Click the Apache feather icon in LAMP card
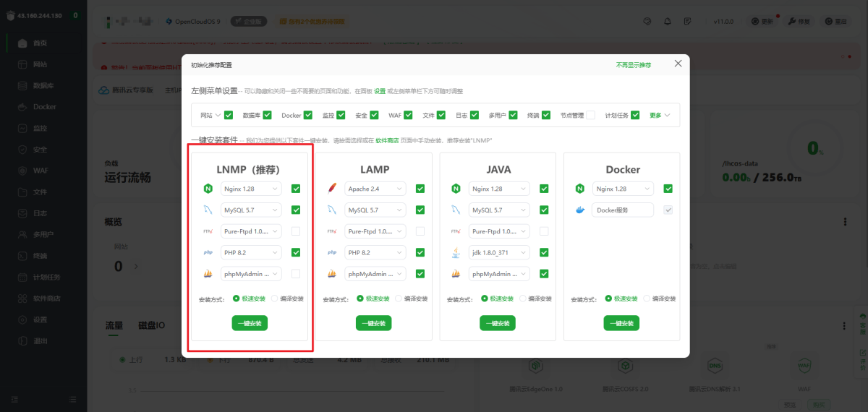 [332, 189]
